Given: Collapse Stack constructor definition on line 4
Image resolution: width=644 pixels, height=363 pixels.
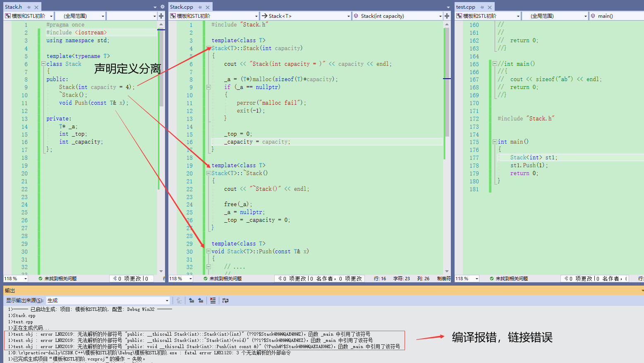Looking at the screenshot, I should (208, 48).
